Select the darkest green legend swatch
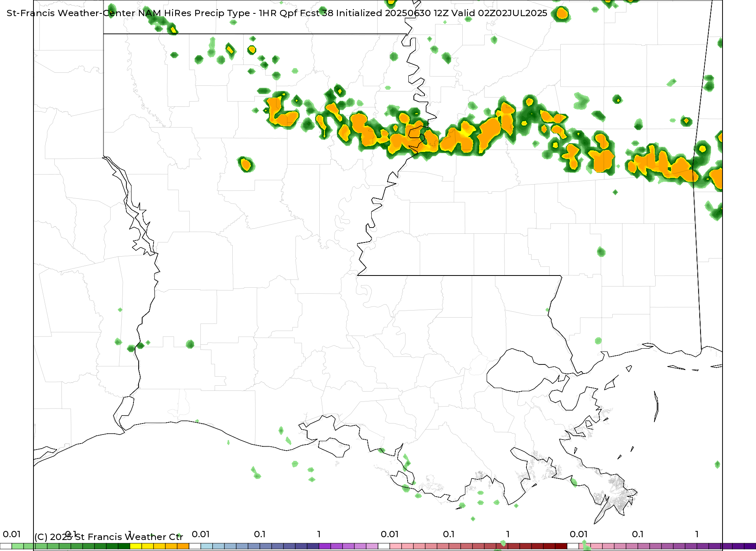This screenshot has height=551, width=756. click(124, 546)
